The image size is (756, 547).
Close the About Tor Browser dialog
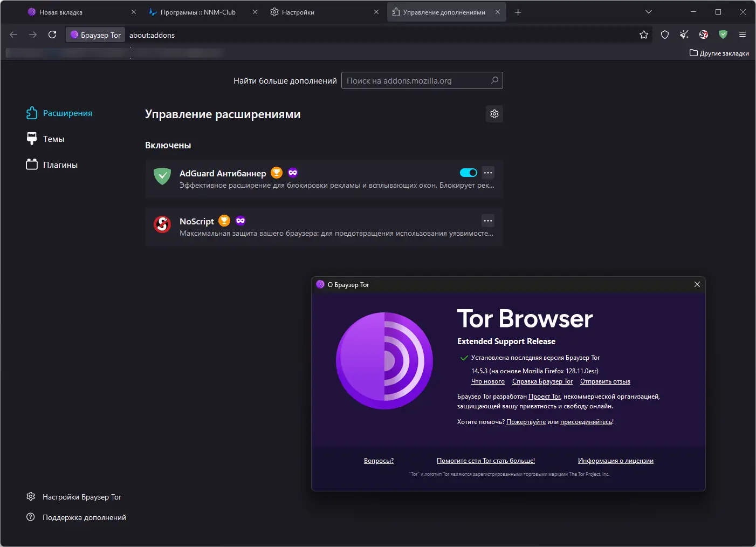tap(697, 284)
